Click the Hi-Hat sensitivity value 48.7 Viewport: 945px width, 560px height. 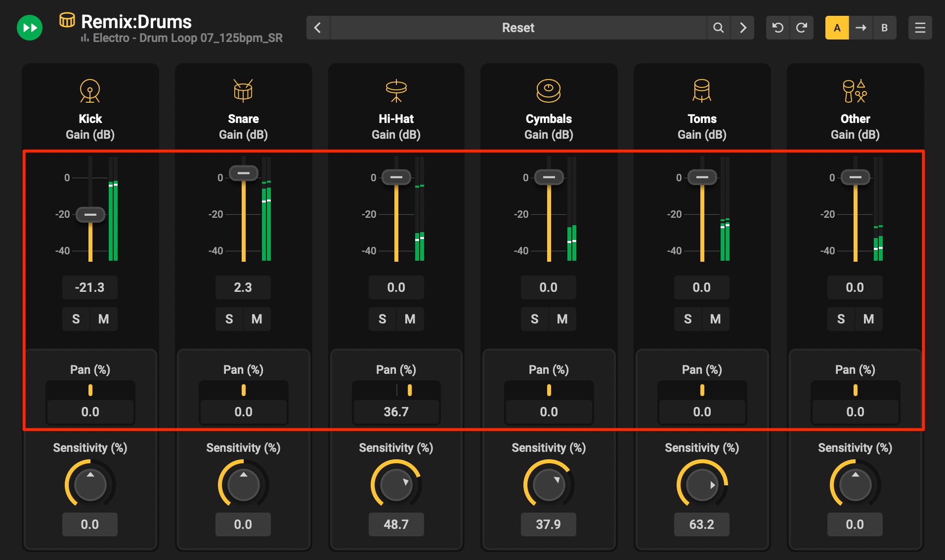coord(396,524)
